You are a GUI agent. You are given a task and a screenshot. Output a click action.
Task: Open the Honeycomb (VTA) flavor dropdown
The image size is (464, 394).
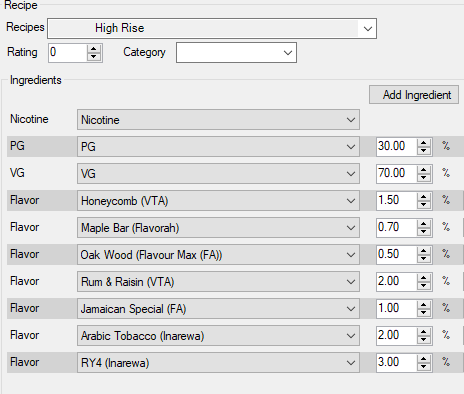(x=218, y=201)
